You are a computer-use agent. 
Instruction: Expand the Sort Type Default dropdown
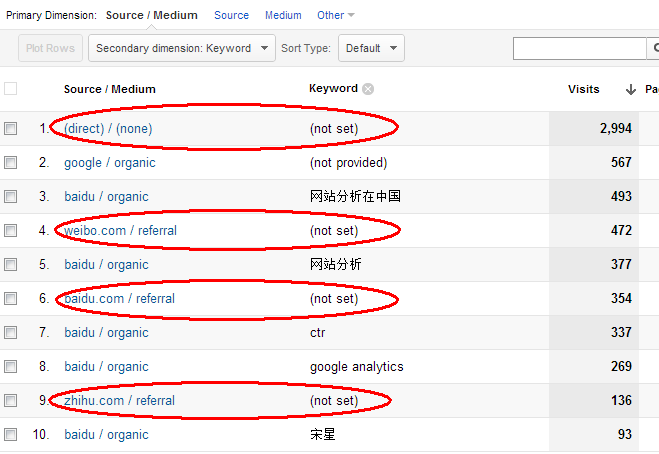(x=370, y=48)
